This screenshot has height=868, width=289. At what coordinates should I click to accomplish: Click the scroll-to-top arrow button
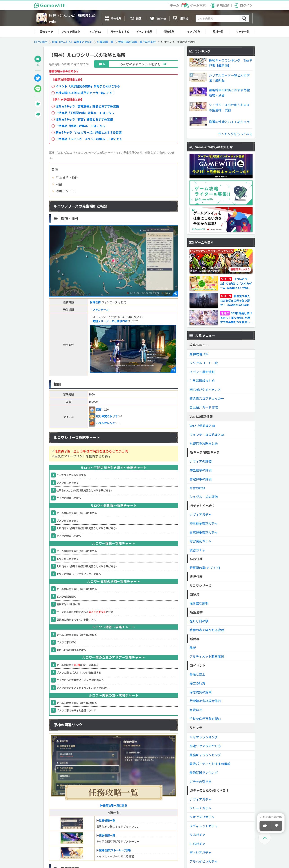point(264,838)
